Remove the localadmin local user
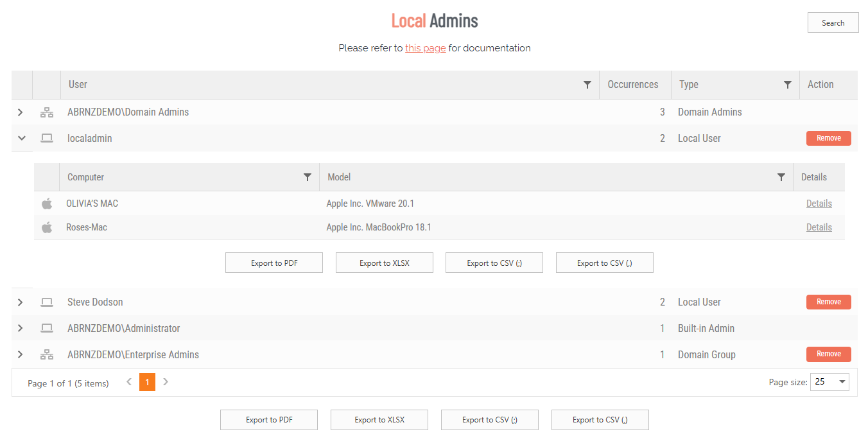 click(x=828, y=138)
